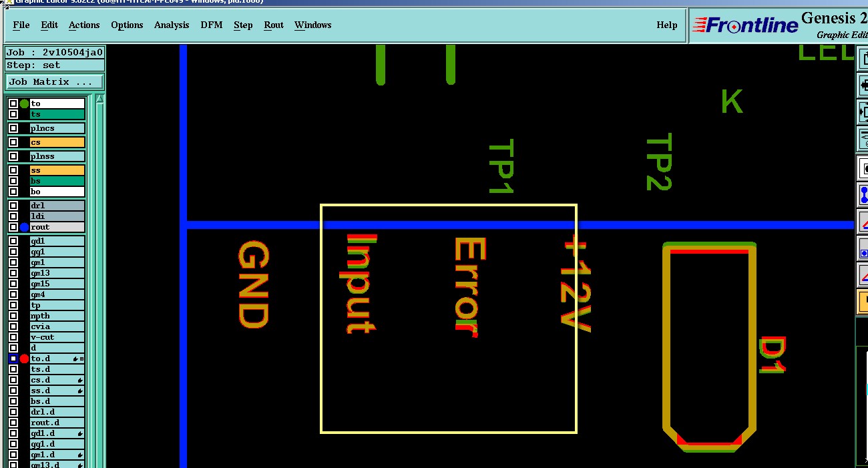This screenshot has height=468, width=868.
Task: Select the drl.d layer name
Action: coord(57,412)
